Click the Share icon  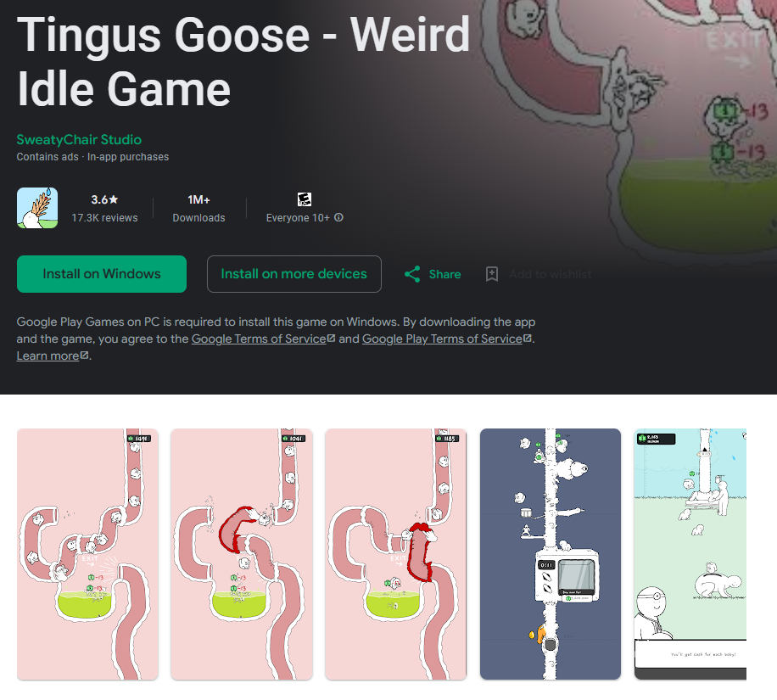pyautogui.click(x=412, y=274)
